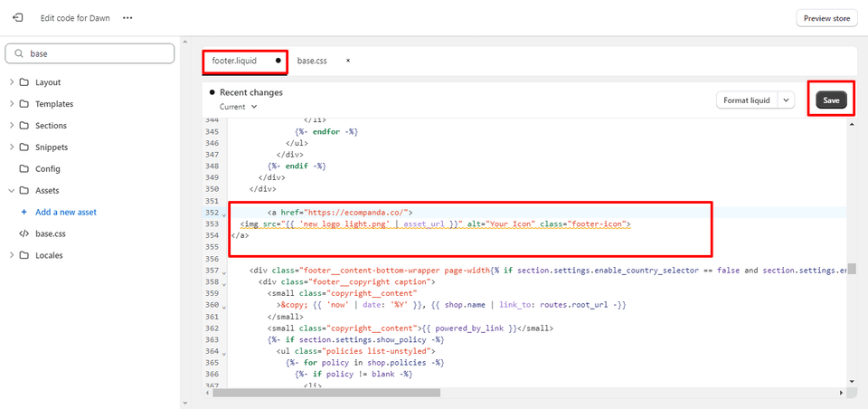Close the base.css tab
The height and width of the screenshot is (409, 868).
tap(347, 61)
